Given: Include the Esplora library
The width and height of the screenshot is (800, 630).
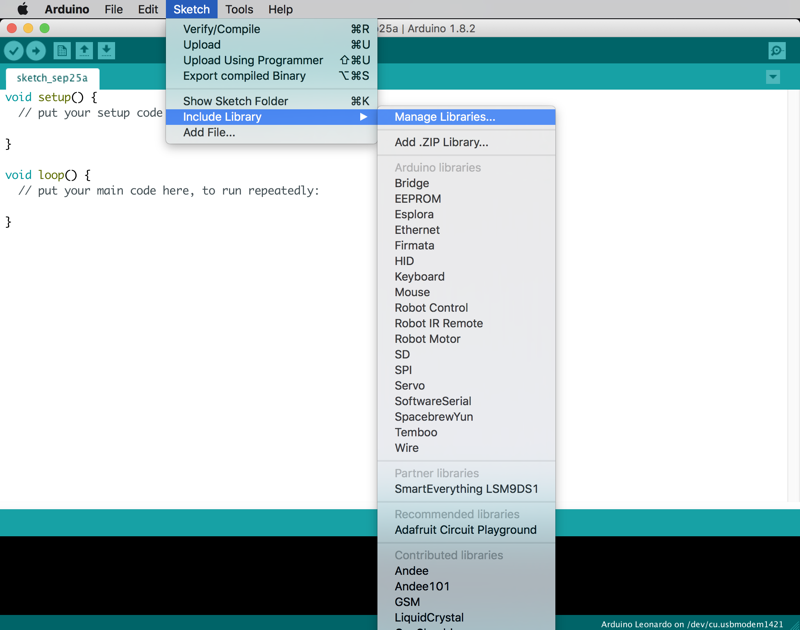Looking at the screenshot, I should point(466,214).
